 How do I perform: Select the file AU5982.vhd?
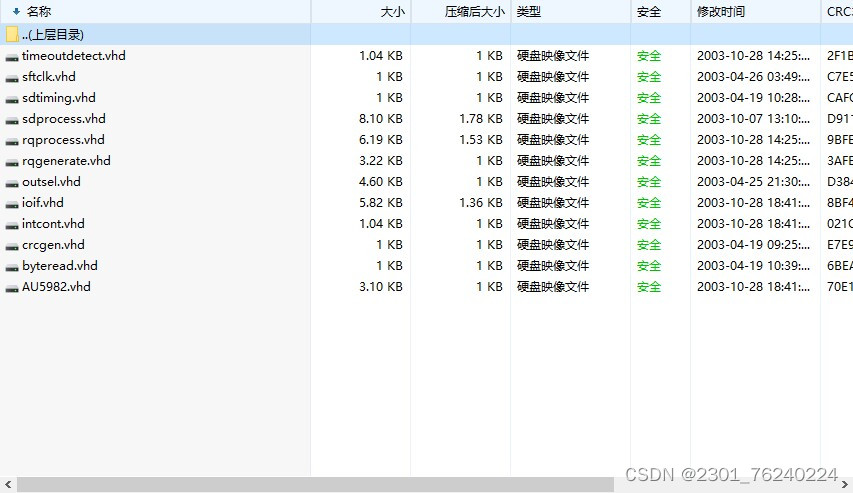click(x=56, y=287)
